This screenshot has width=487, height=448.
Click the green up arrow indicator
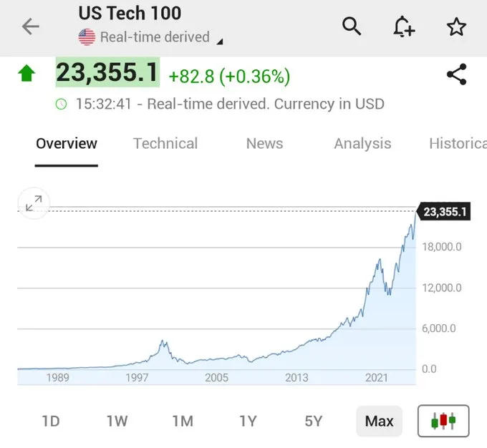click(x=27, y=73)
